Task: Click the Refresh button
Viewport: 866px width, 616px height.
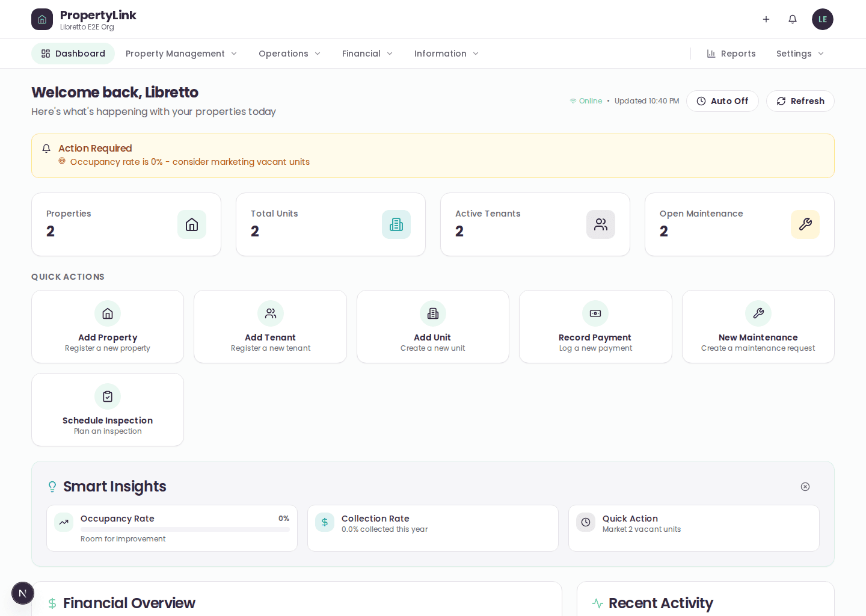Action: pyautogui.click(x=800, y=101)
